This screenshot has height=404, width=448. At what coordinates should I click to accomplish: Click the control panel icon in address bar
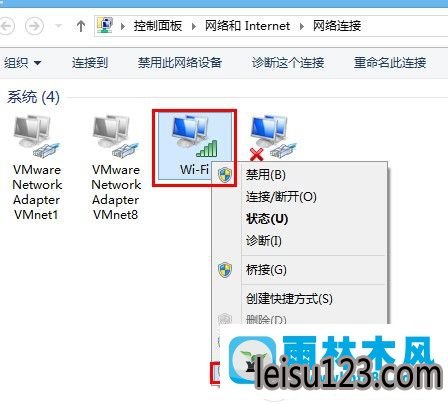[105, 25]
